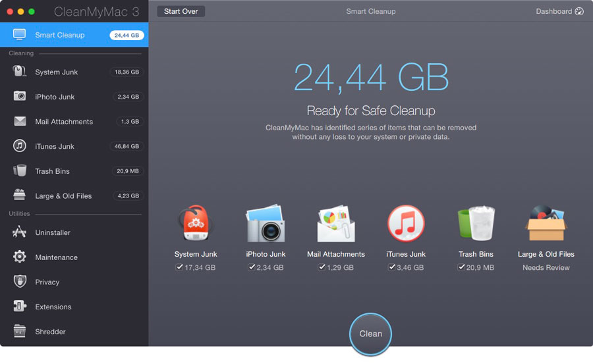Click the 2,34 GB iPhoto Junk sidebar badge
Screen dimensions: 593x364
128,97
